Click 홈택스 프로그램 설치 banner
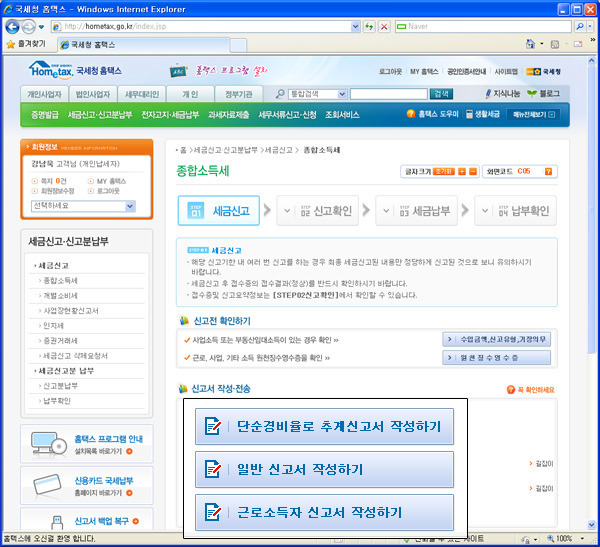 click(x=219, y=71)
